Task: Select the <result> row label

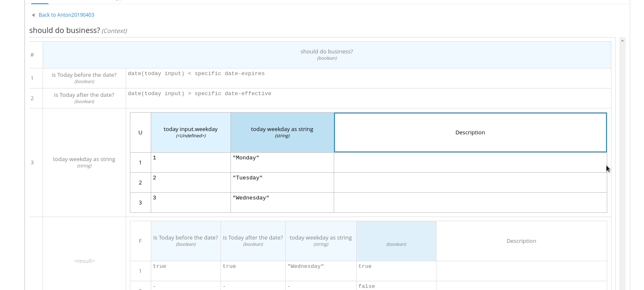Action: pos(84,261)
